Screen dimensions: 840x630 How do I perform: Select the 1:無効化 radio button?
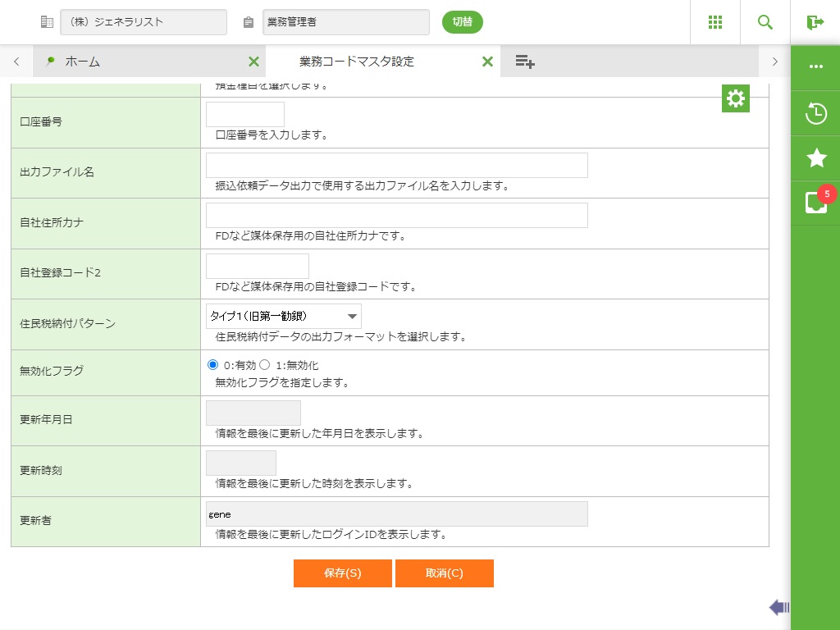(x=265, y=365)
